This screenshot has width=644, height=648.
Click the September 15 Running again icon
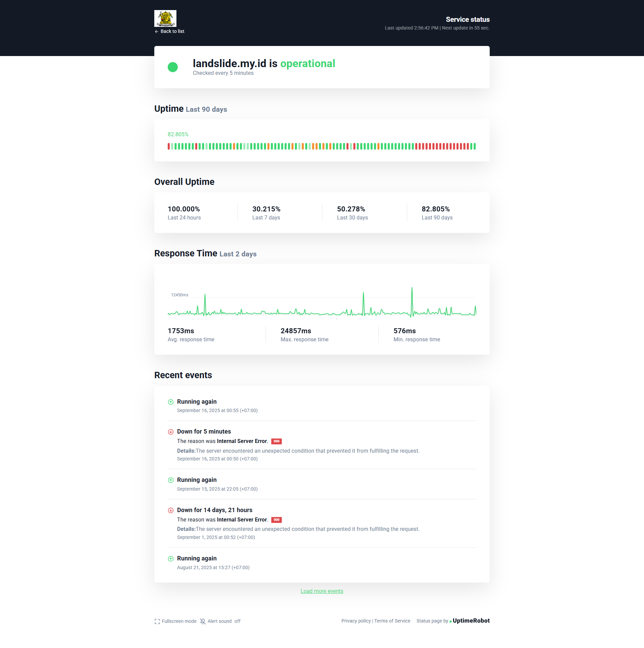click(x=171, y=480)
